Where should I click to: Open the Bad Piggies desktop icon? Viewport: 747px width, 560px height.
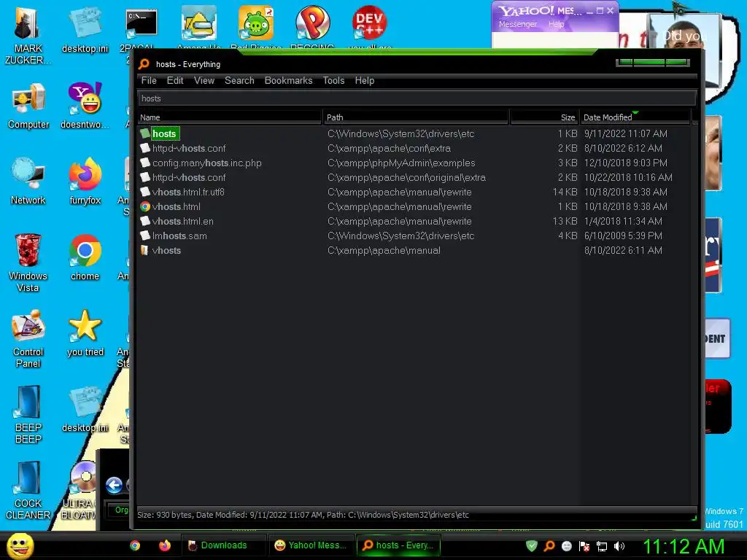coord(256,24)
